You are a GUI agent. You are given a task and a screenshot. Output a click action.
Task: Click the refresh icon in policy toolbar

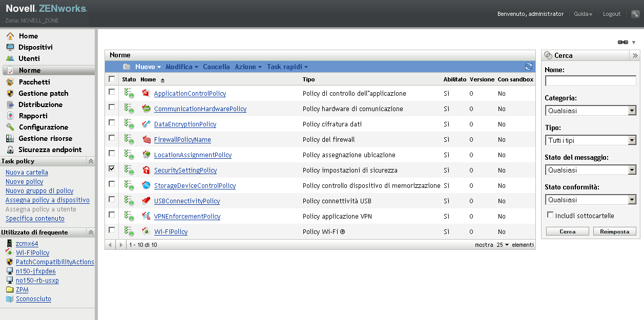click(x=529, y=67)
